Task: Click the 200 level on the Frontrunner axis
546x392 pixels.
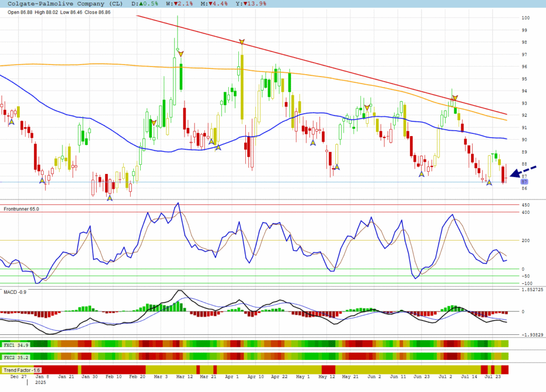Action: [525, 241]
